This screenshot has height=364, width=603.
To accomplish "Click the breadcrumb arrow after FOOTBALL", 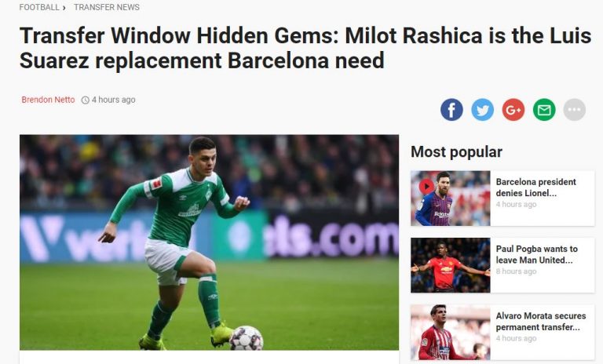I will [64, 8].
